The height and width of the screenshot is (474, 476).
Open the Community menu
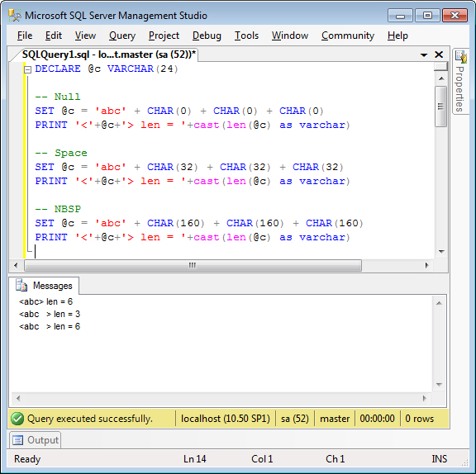tap(348, 36)
